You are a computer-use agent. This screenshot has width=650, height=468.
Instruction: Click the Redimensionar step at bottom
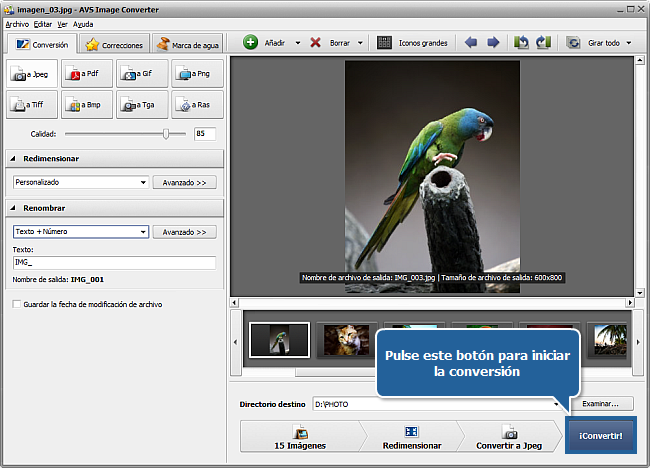(x=412, y=437)
